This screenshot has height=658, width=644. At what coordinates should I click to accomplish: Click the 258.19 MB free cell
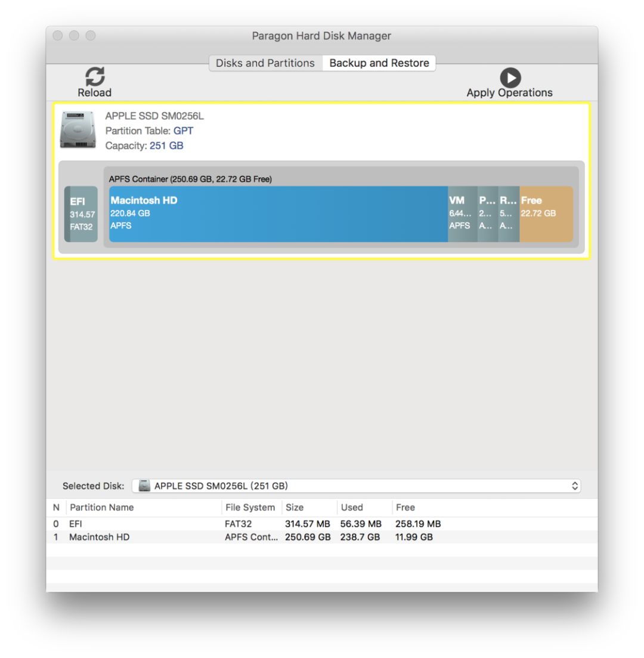coord(418,524)
